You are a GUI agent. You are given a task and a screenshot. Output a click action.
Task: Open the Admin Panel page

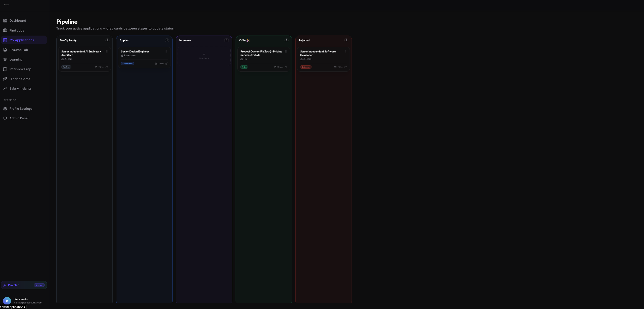pos(19,118)
